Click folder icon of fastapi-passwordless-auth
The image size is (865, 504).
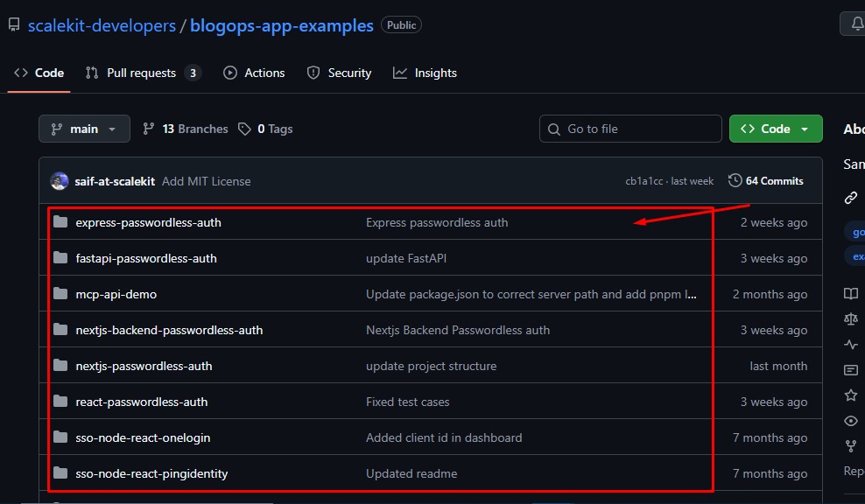pos(60,257)
